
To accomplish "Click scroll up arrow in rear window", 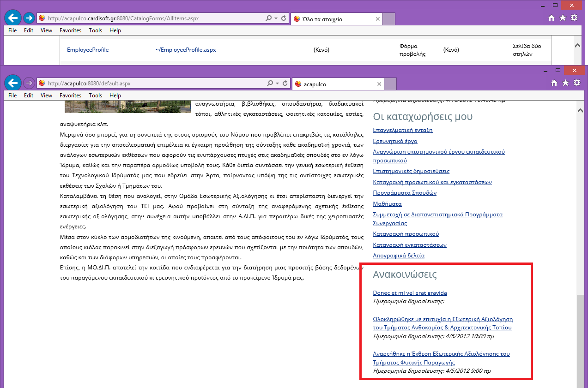I will [x=577, y=46].
